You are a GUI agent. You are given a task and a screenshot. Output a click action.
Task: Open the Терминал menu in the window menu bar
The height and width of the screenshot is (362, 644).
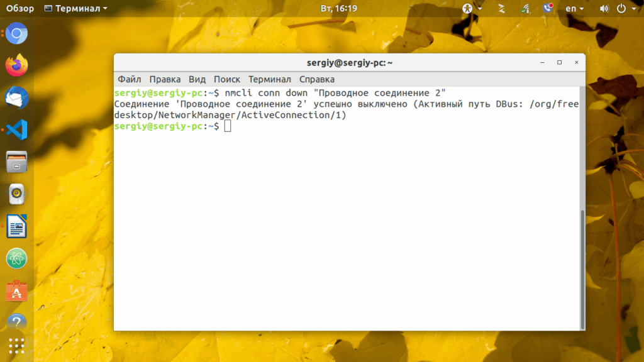coord(269,79)
